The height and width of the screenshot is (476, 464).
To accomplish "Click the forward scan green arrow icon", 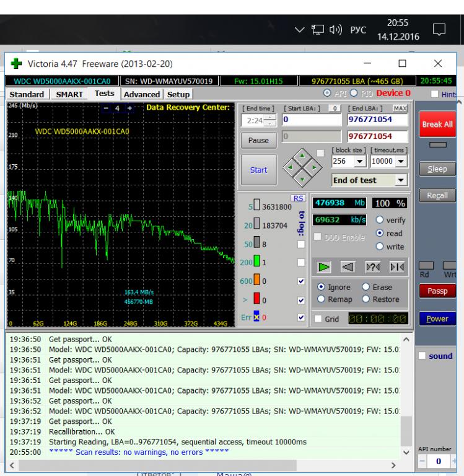I will pos(324,267).
